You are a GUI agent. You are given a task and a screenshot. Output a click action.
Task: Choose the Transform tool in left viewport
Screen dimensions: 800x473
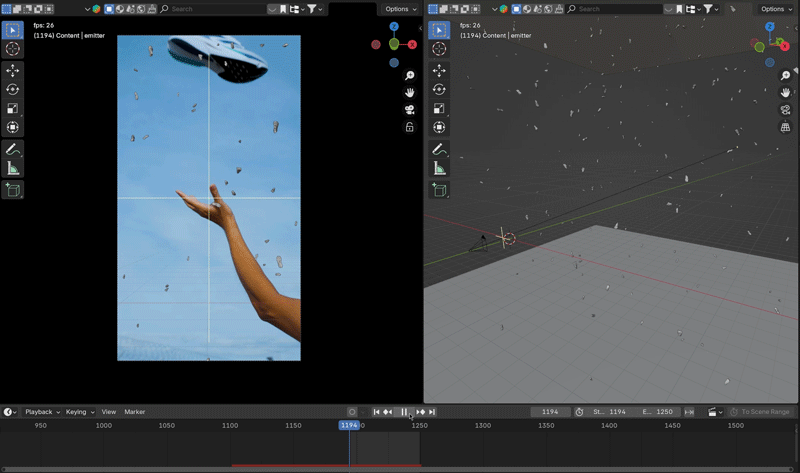[x=13, y=127]
